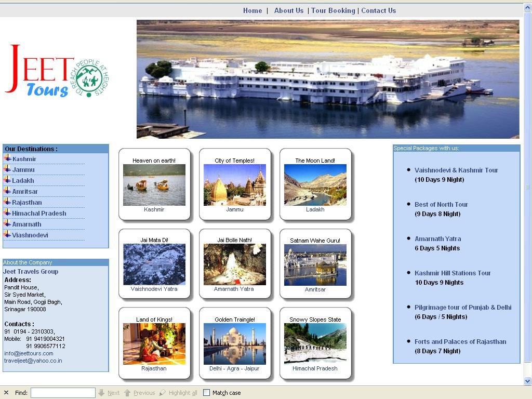Image resolution: width=532 pixels, height=399 pixels.
Task: Click the icon beside Ladakh destination
Action: [7, 180]
